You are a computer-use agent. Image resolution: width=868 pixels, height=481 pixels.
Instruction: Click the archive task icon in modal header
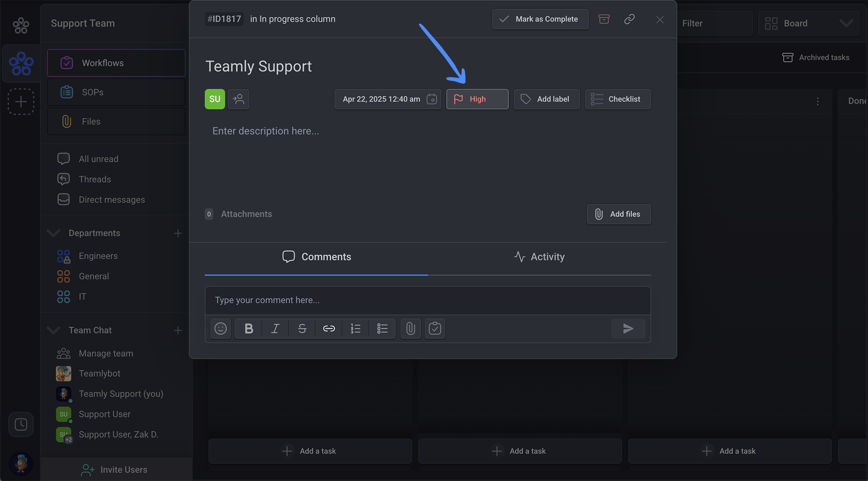pos(604,19)
